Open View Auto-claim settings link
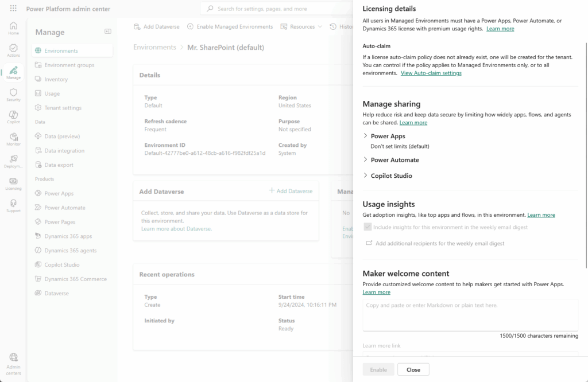Viewport: 588px width, 382px height. pos(431,73)
